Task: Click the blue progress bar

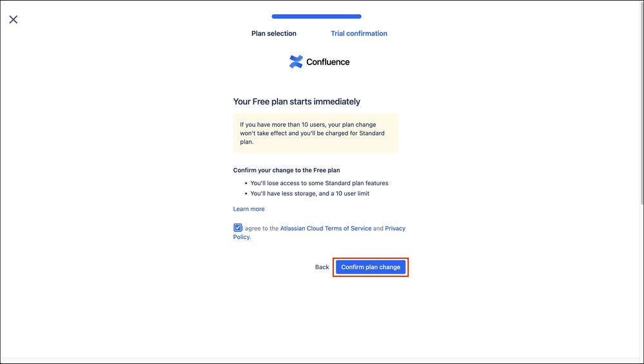Action: pos(317,16)
